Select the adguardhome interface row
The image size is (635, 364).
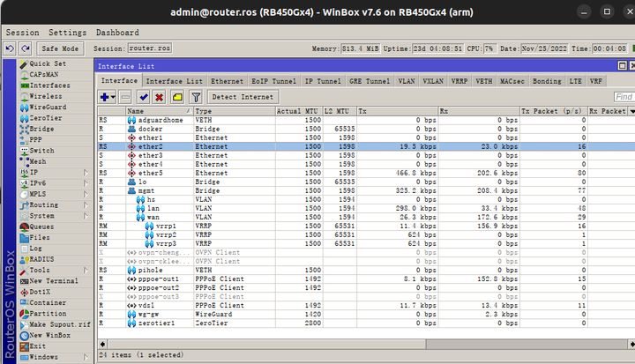pos(366,120)
